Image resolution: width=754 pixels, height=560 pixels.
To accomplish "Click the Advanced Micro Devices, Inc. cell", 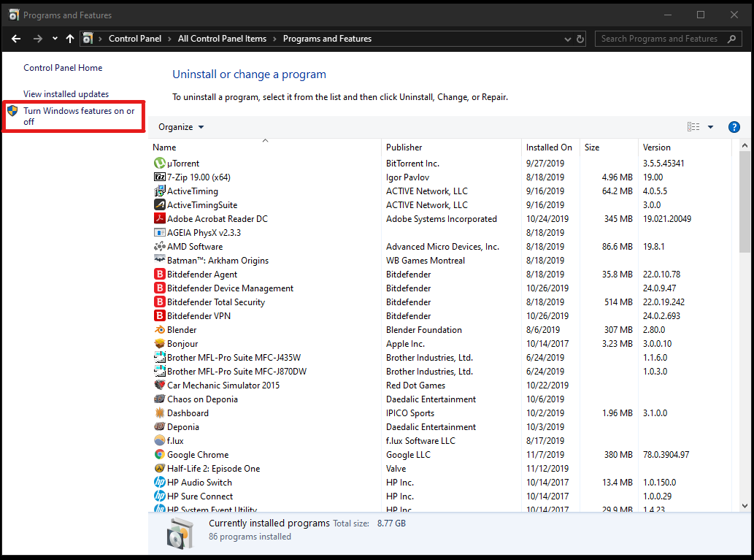I will [442, 247].
